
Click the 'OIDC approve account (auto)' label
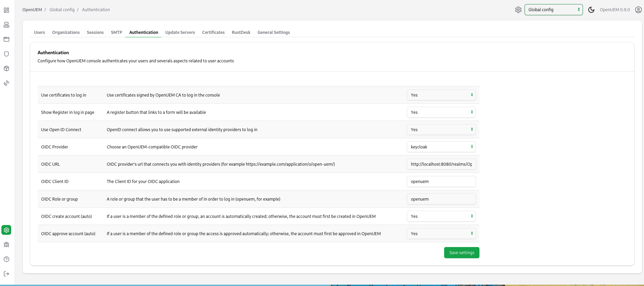[68, 234]
